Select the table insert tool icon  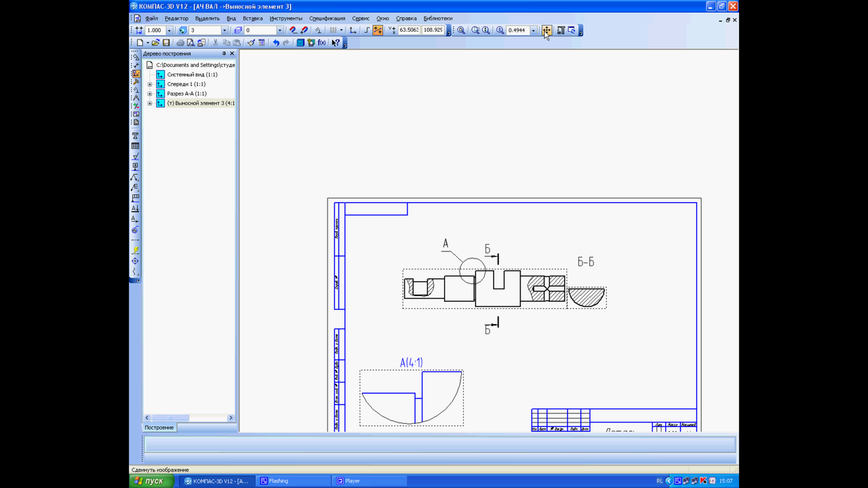pyautogui.click(x=136, y=146)
